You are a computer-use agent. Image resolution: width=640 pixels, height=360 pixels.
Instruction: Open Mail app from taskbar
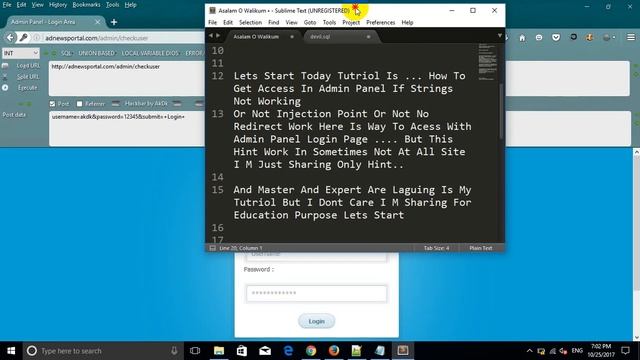[x=265, y=351]
